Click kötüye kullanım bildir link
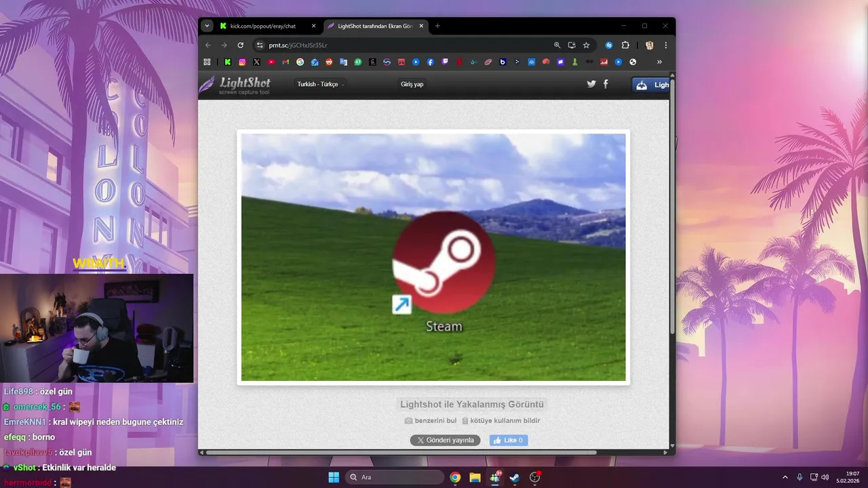Viewport: 868px width, 488px height. pyautogui.click(x=501, y=420)
